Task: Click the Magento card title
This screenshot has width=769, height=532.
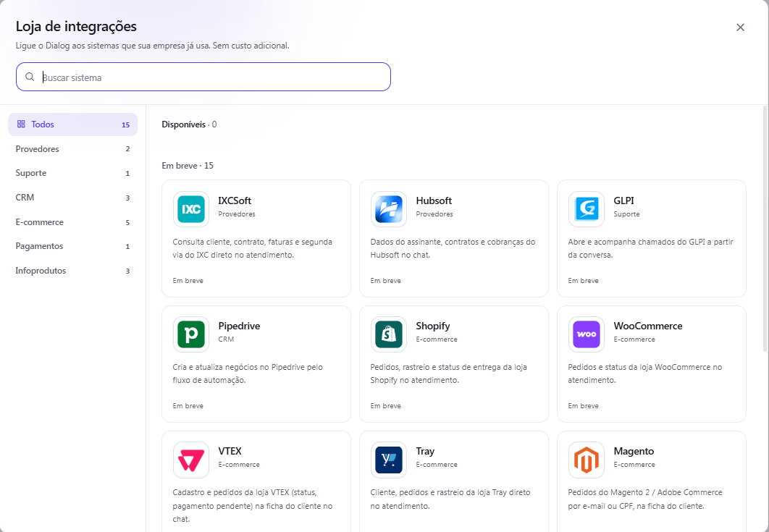Action: coord(634,451)
